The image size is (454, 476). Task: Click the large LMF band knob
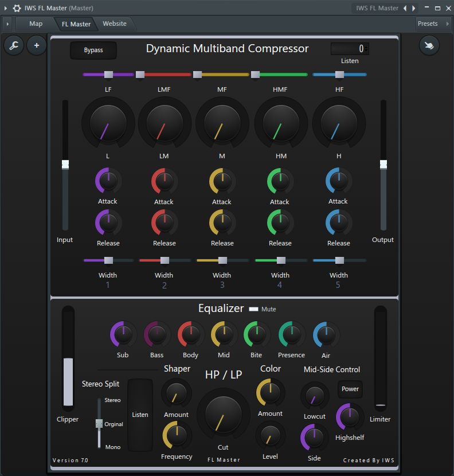pos(165,123)
